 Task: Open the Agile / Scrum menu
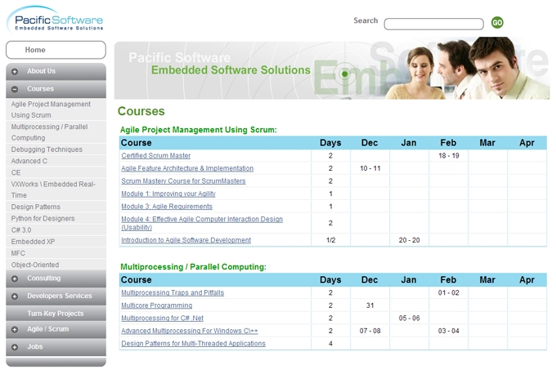[x=56, y=330]
